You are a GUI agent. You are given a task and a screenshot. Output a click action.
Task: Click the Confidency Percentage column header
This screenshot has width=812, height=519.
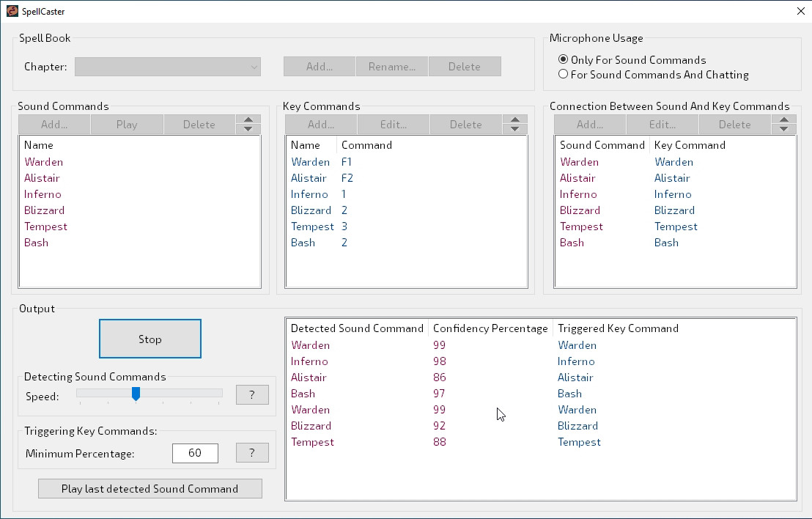click(x=490, y=328)
